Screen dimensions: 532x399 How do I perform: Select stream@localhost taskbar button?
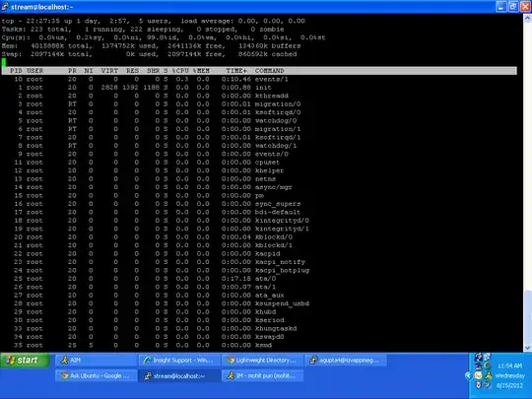pos(179,376)
